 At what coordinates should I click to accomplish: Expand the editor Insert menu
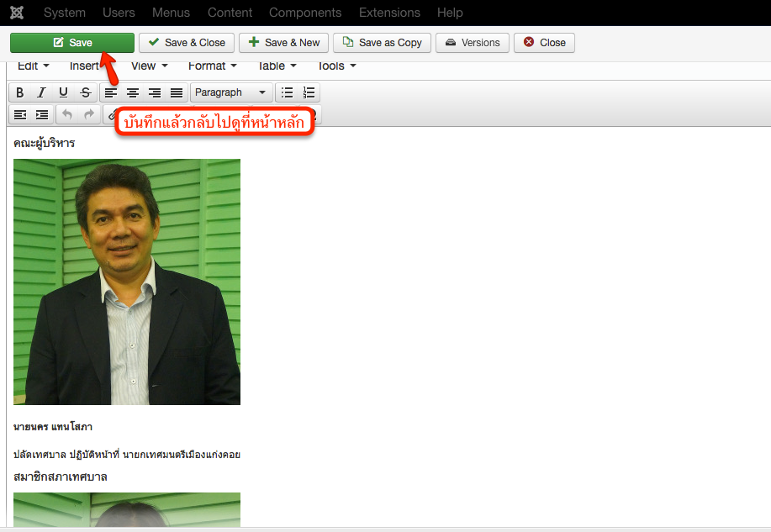85,66
